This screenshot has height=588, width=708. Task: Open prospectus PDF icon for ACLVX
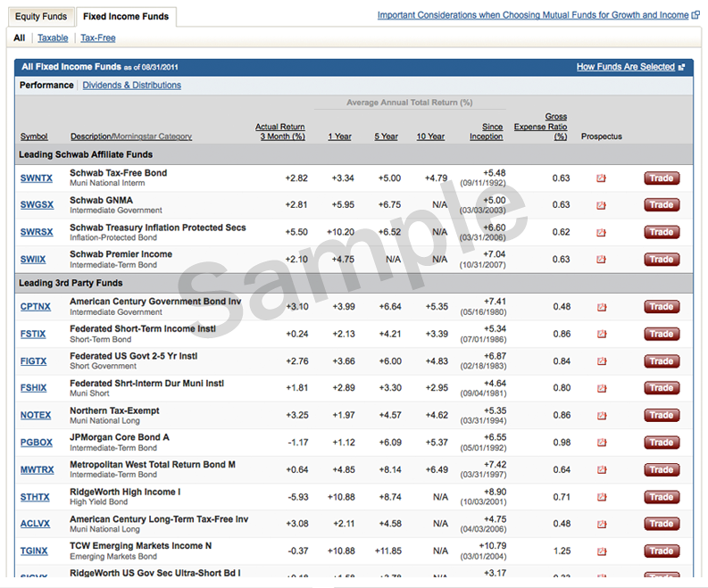(602, 525)
